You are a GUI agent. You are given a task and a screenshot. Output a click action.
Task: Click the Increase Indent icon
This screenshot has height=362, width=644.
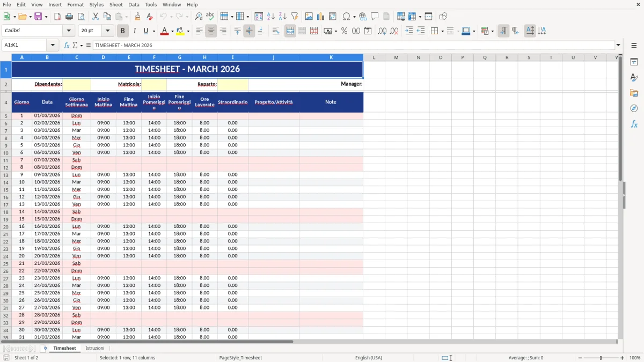409,31
